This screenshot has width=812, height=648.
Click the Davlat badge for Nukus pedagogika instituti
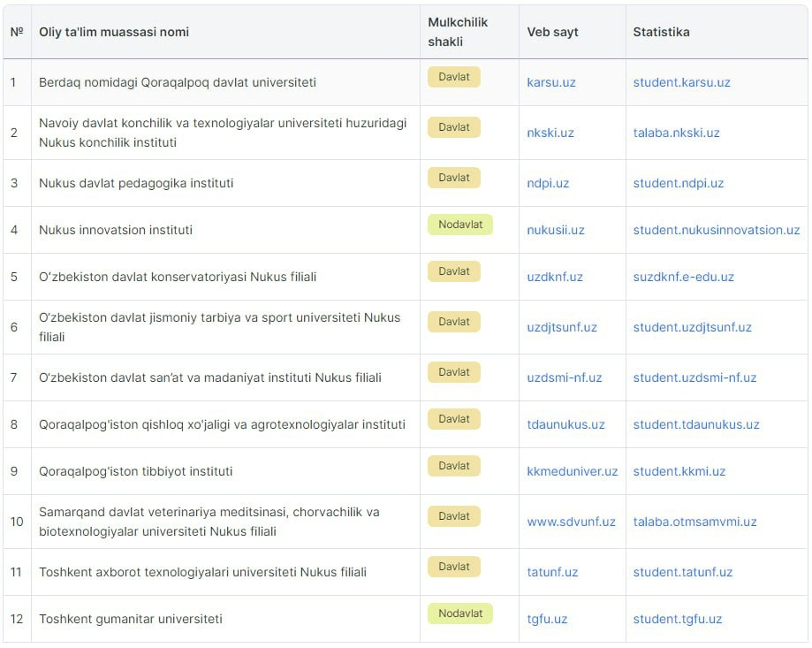point(453,178)
